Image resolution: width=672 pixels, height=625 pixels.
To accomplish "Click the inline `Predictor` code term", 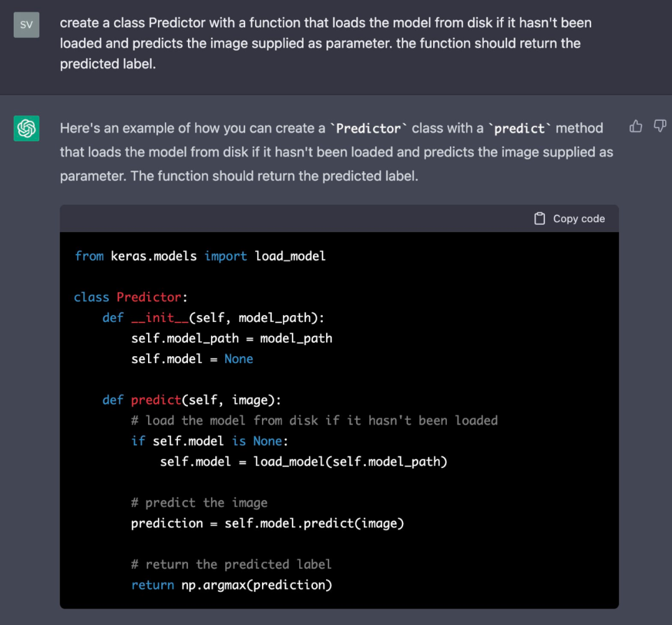I will [x=368, y=128].
